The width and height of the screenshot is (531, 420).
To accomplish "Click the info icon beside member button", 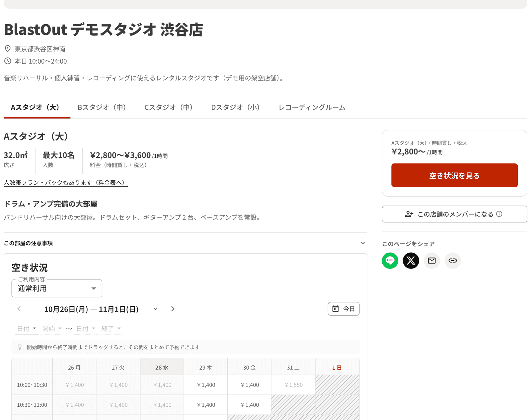I will click(499, 214).
